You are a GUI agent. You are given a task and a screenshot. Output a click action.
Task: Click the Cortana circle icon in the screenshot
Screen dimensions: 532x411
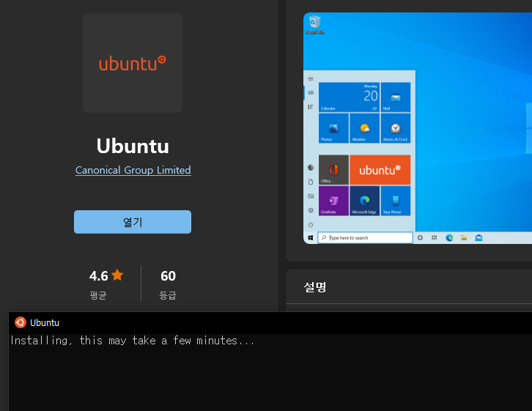click(x=420, y=237)
